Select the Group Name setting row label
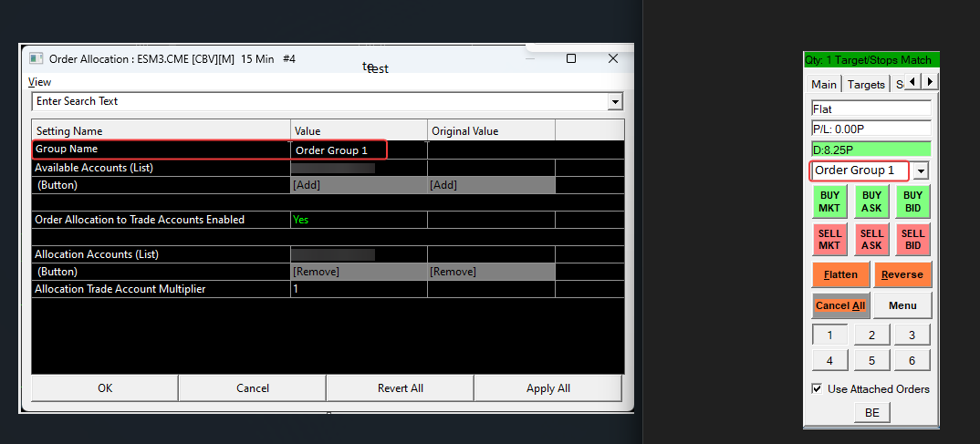 pyautogui.click(x=67, y=150)
